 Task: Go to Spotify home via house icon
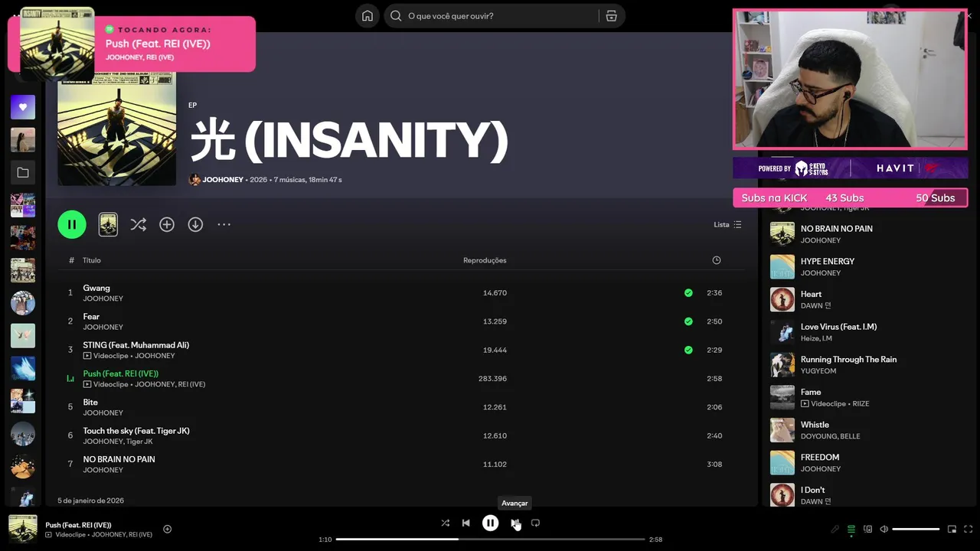[x=367, y=16]
